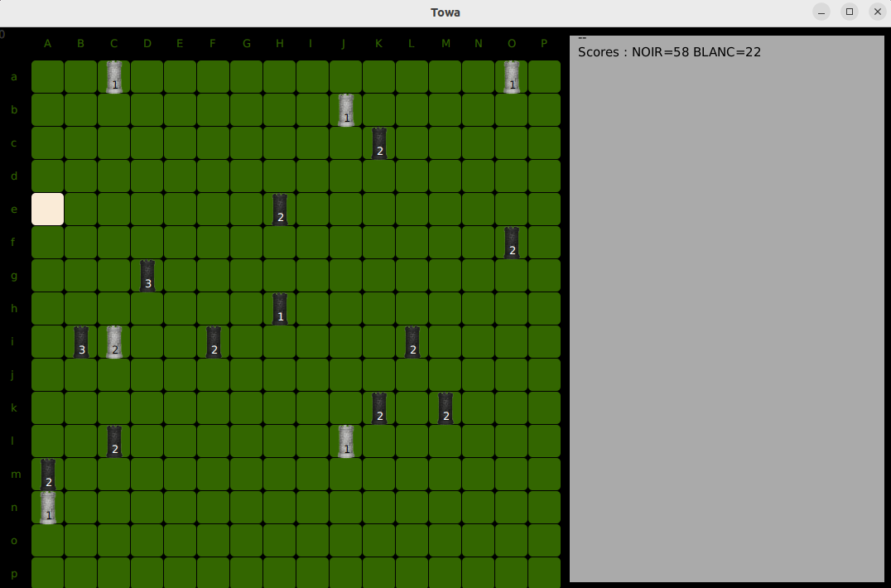Viewport: 891px width, 588px height.
Task: Select the black tower at column K, row k
Action: pyautogui.click(x=379, y=408)
